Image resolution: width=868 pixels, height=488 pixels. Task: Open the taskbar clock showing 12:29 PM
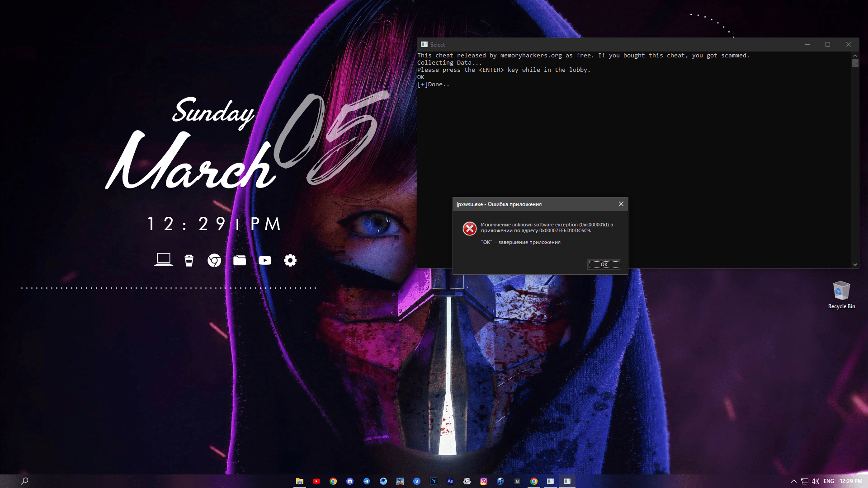coord(851,481)
